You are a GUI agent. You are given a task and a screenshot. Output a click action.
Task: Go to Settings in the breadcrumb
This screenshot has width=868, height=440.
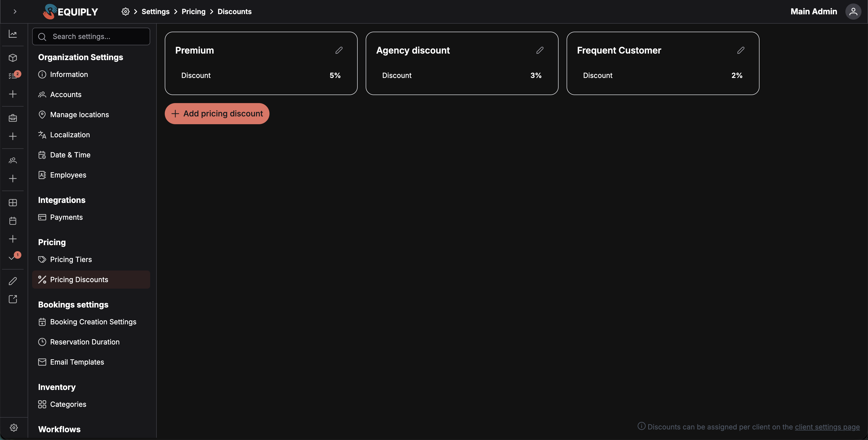pos(155,12)
